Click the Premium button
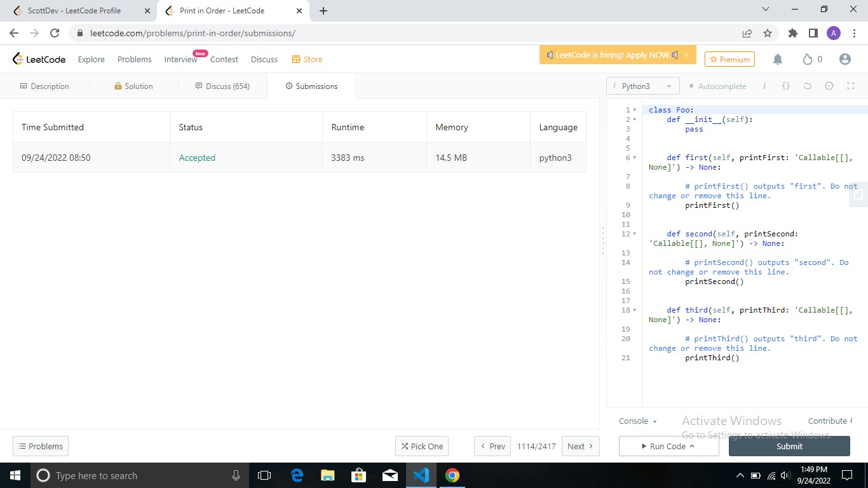Image resolution: width=868 pixels, height=488 pixels. (729, 59)
